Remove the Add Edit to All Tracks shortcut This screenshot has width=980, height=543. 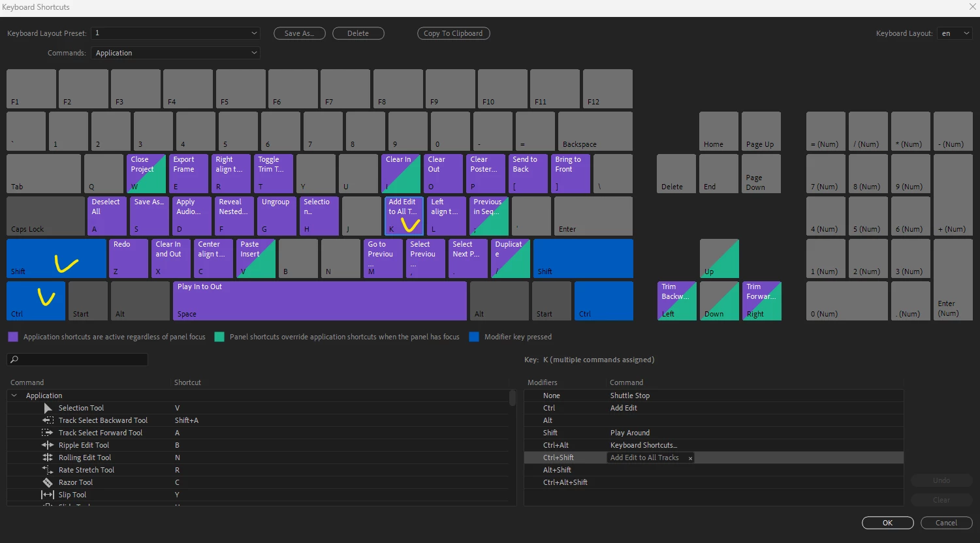tap(690, 458)
